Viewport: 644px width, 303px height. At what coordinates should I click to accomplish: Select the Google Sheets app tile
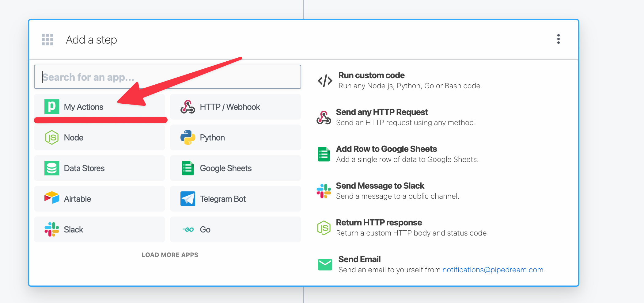click(x=236, y=168)
